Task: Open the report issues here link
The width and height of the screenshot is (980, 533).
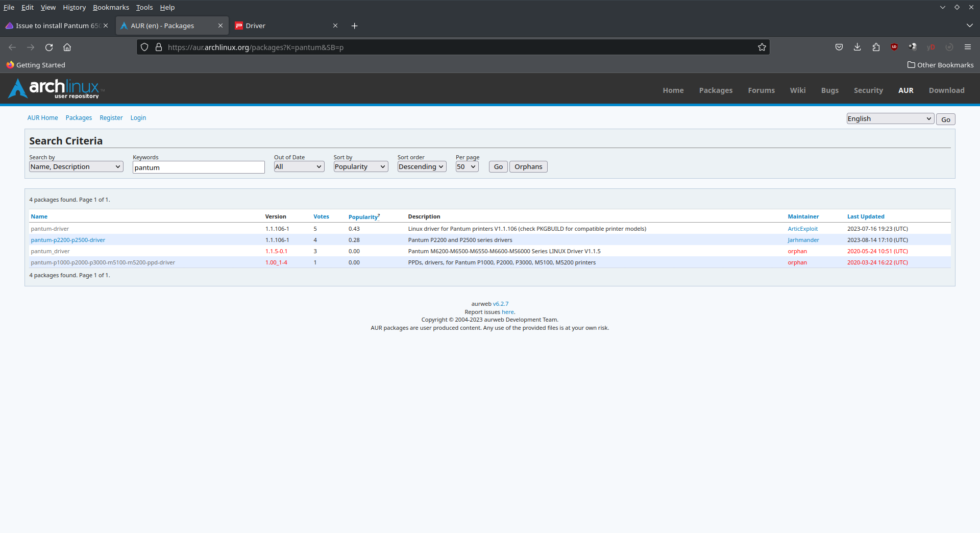Action: click(507, 312)
